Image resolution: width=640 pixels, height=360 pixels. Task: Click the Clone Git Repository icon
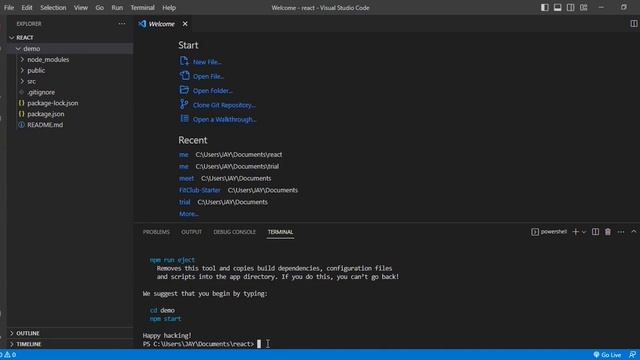[184, 104]
